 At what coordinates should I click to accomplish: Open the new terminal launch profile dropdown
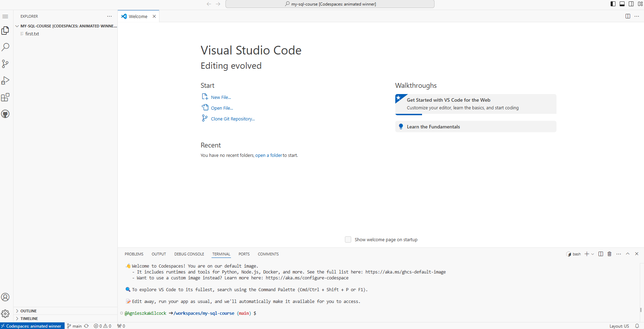[593, 254]
